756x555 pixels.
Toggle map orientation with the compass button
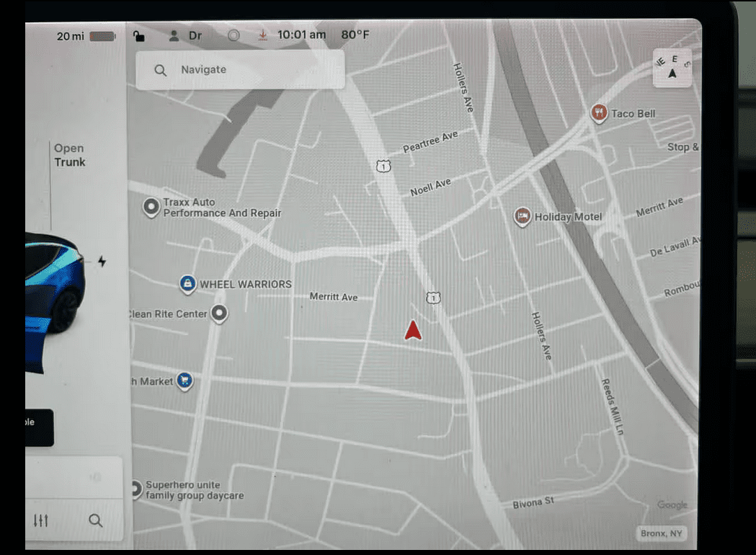tap(672, 68)
